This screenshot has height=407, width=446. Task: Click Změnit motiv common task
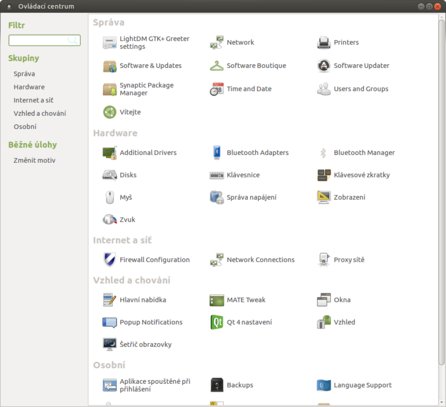(34, 160)
